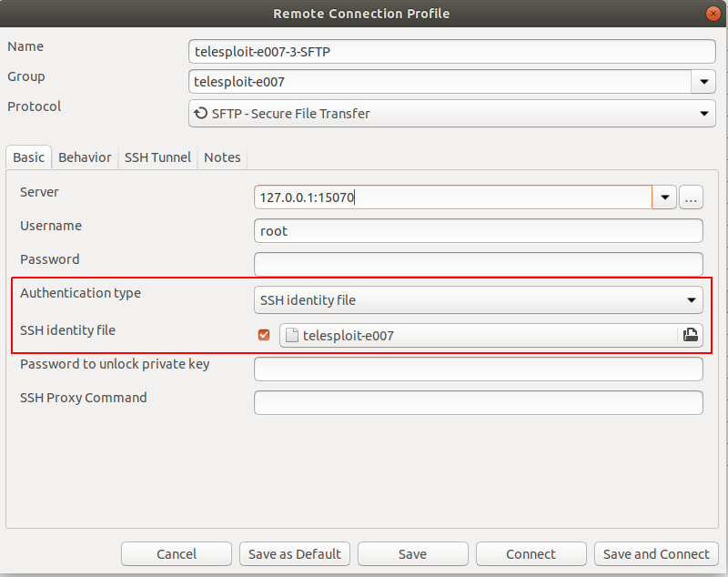Screen dimensions: 728x577
Task: Click the Connect button
Action: click(x=531, y=553)
